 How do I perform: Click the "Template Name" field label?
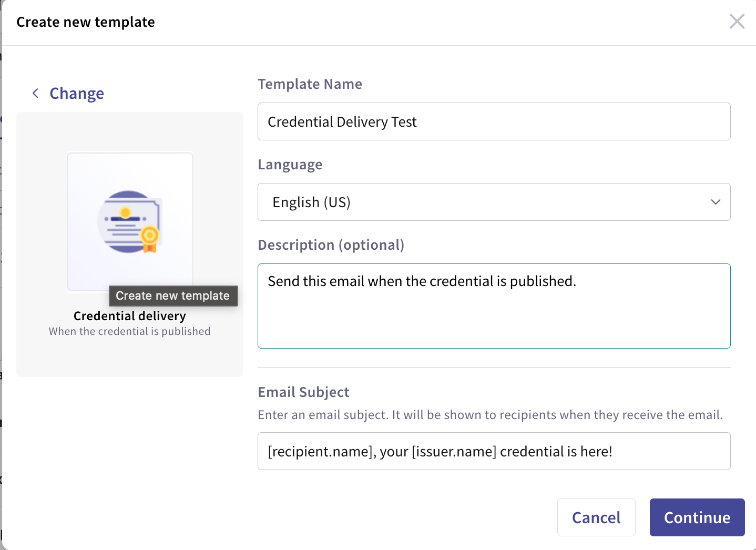click(x=310, y=84)
